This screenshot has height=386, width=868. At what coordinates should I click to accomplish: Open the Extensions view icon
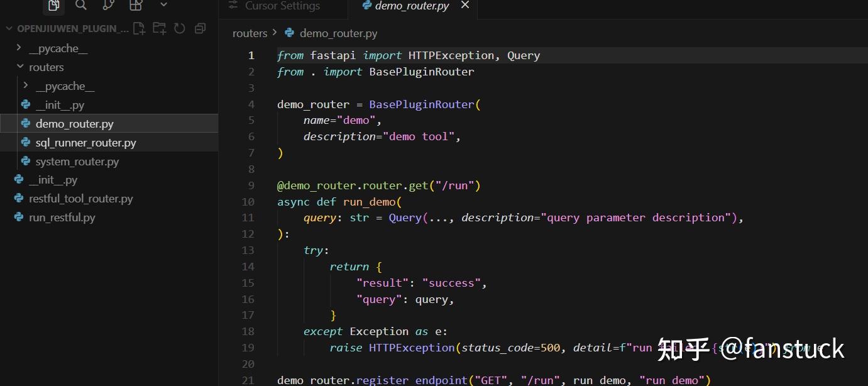coord(135,6)
